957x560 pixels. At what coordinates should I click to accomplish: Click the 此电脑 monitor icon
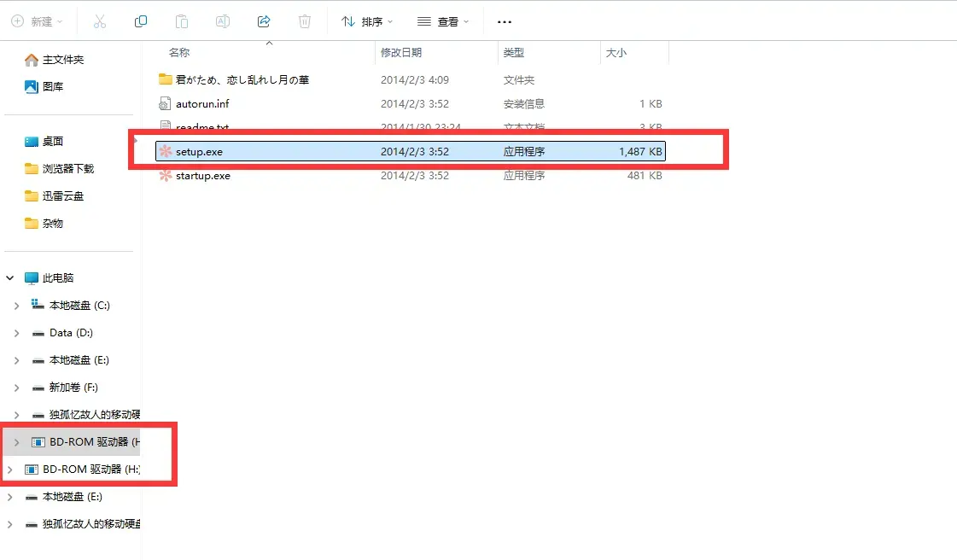point(31,278)
